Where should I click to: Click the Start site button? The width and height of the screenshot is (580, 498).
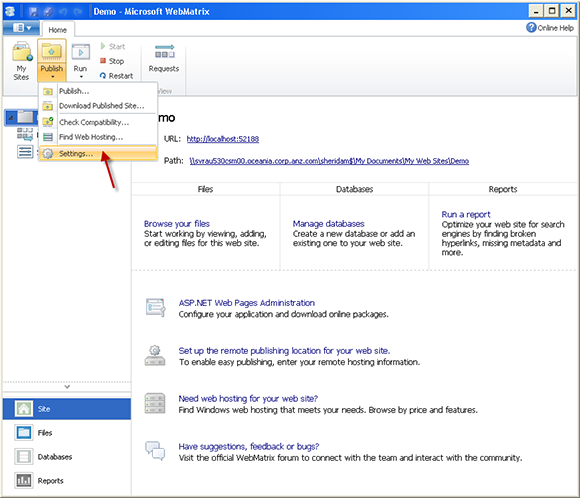[113, 46]
